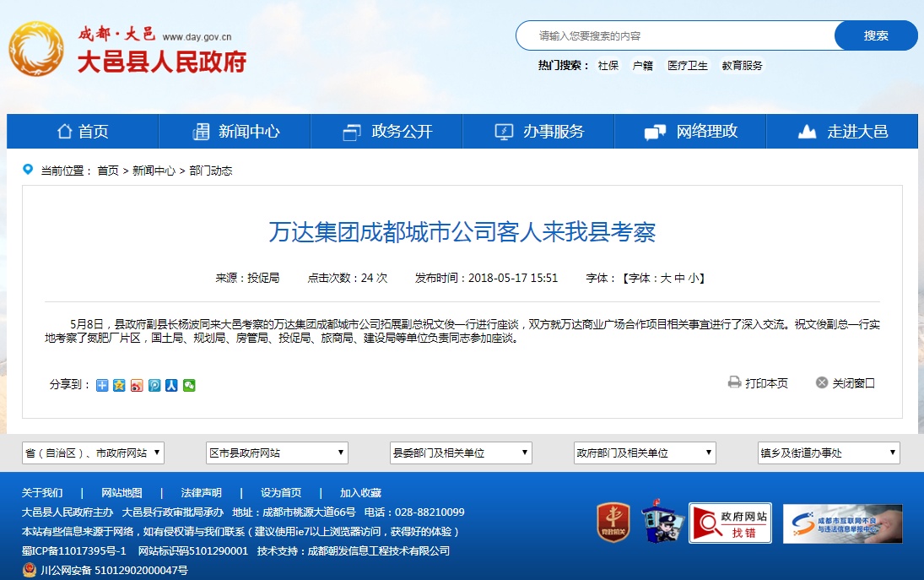Screen dimensions: 924x580
Task: Share the article via the Renren icon
Action: tap(171, 386)
